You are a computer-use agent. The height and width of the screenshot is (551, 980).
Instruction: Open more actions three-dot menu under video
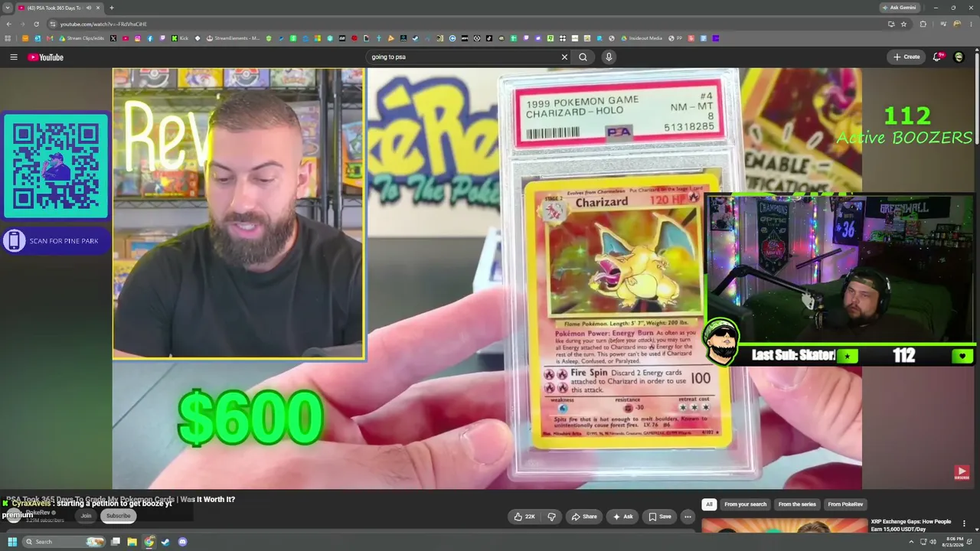pyautogui.click(x=688, y=517)
